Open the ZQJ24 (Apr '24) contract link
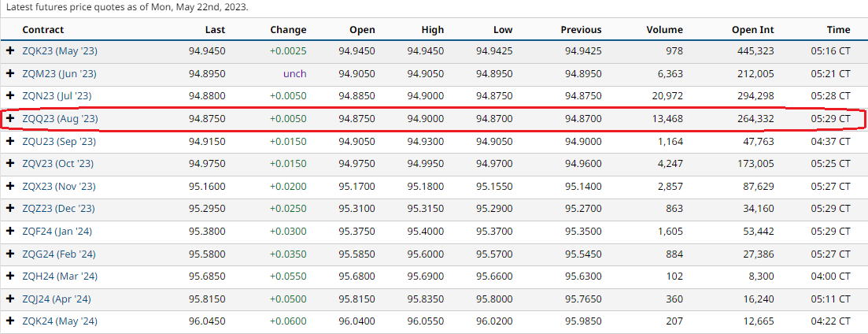Viewport: 868px width, 334px height. click(x=59, y=299)
